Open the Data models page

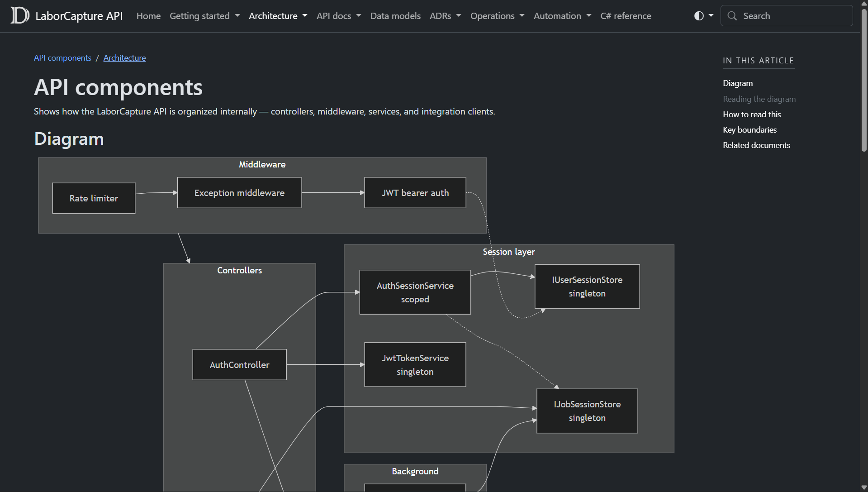[x=395, y=16]
